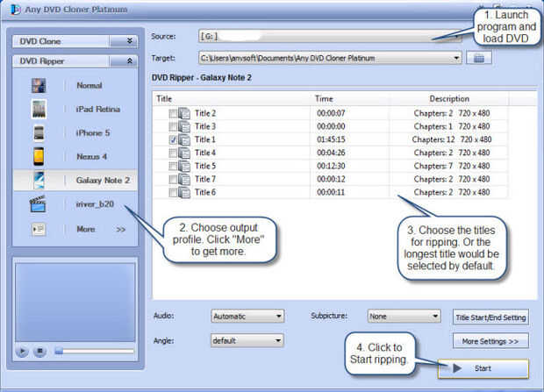Screen dimensions: 544x392
Task: Click the Title 1 duration 01:45:15
Action: click(331, 139)
